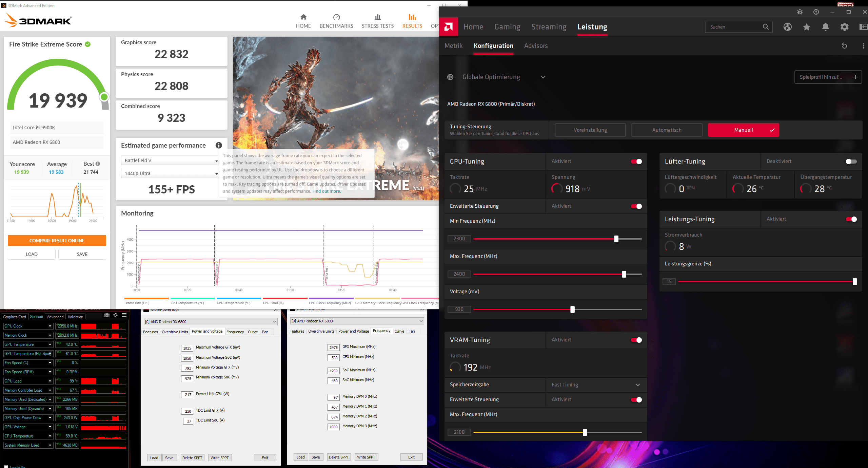Image resolution: width=868 pixels, height=468 pixels.
Task: Open GPU dropdown in left MorePowerTool
Action: pyautogui.click(x=211, y=322)
